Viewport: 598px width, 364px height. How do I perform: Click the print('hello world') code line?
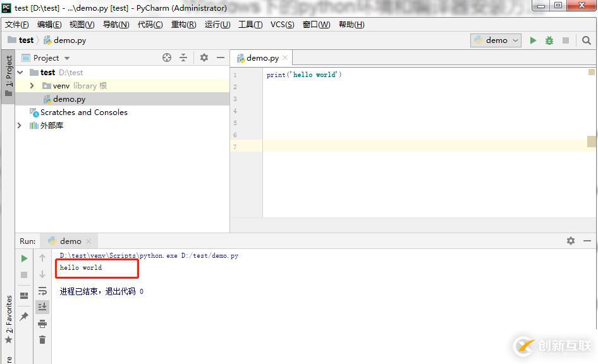click(x=304, y=75)
